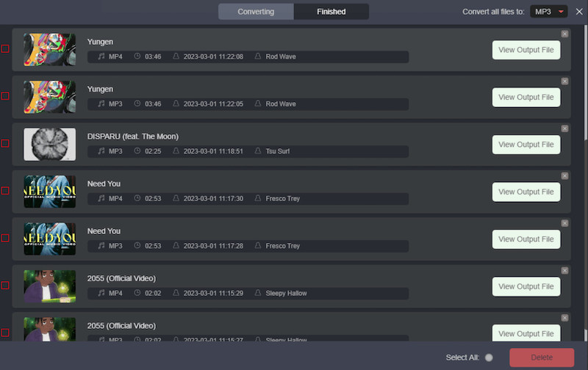This screenshot has width=588, height=370.
Task: View the output file for DISPARU
Action: (x=526, y=145)
